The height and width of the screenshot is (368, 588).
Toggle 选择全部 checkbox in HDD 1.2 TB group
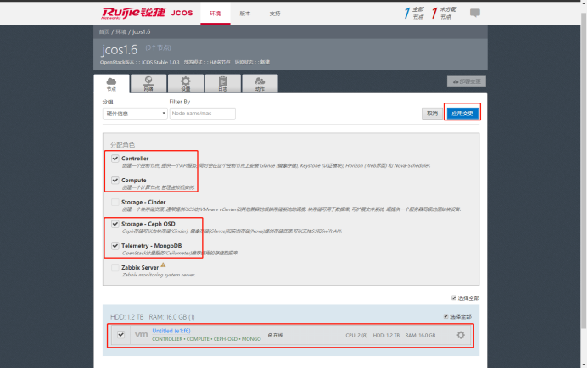(445, 316)
